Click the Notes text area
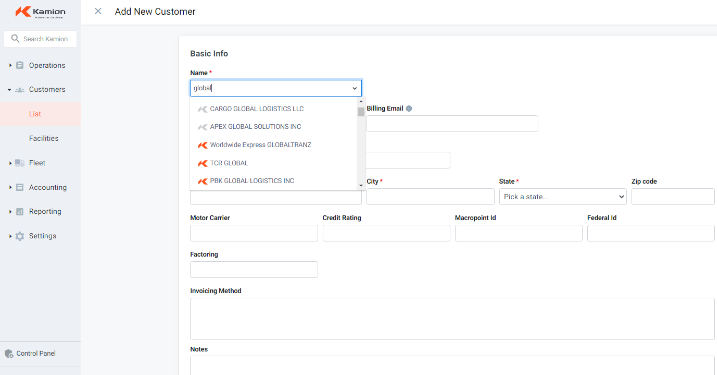The width and height of the screenshot is (717, 375). click(452, 365)
